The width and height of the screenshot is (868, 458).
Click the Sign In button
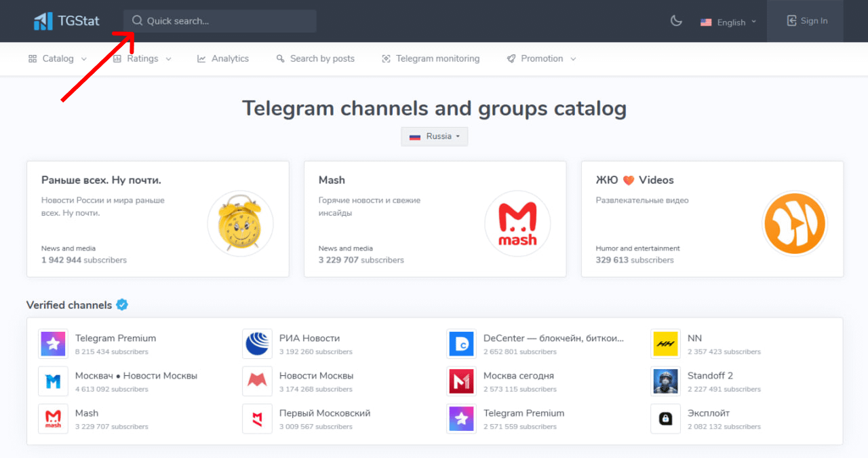[x=807, y=21]
